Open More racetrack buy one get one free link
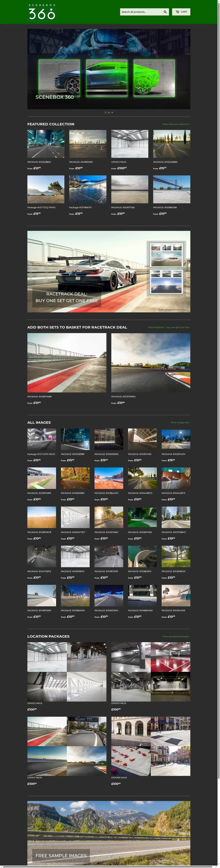220x868 pixels. coord(169,327)
